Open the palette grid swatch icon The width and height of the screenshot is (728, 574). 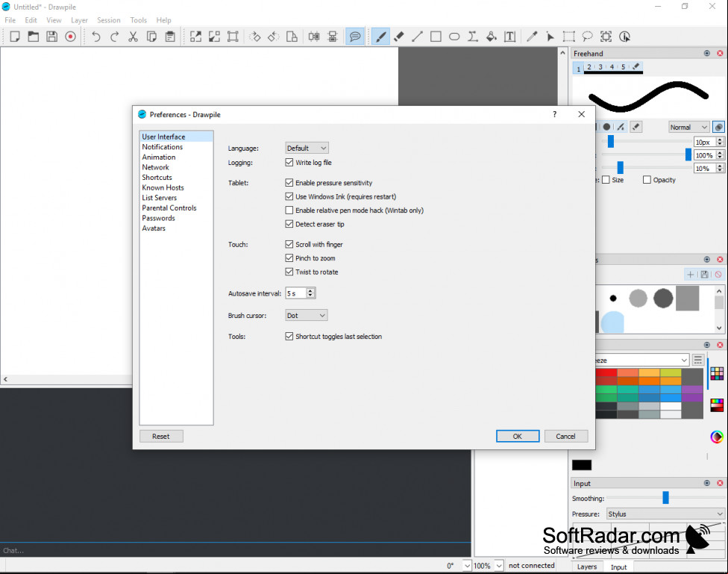coord(717,373)
